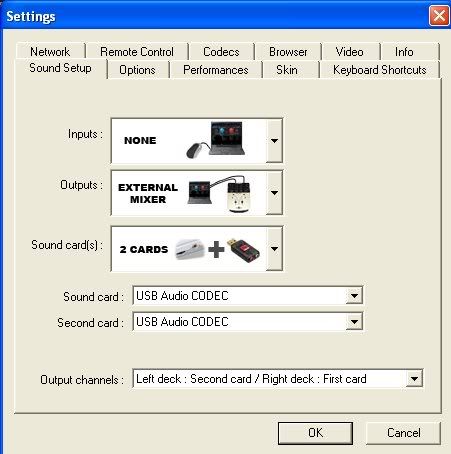Click the external mixer device image in Outputs

tap(239, 195)
